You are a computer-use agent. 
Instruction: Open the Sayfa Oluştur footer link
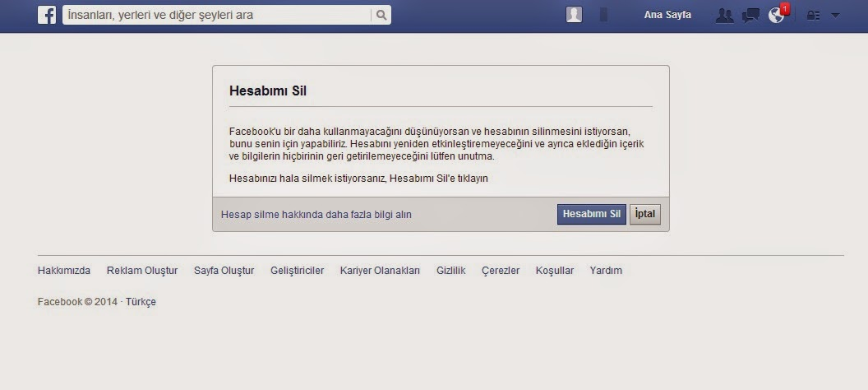point(224,271)
